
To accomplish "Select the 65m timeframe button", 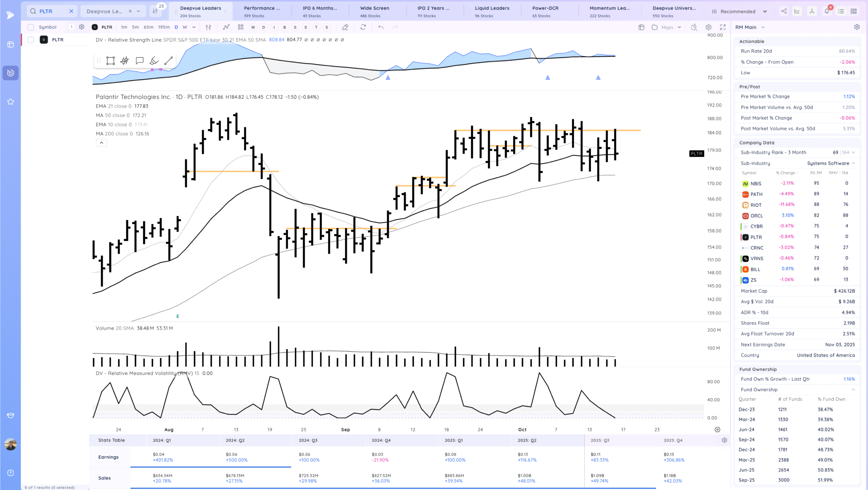I will (x=148, y=27).
